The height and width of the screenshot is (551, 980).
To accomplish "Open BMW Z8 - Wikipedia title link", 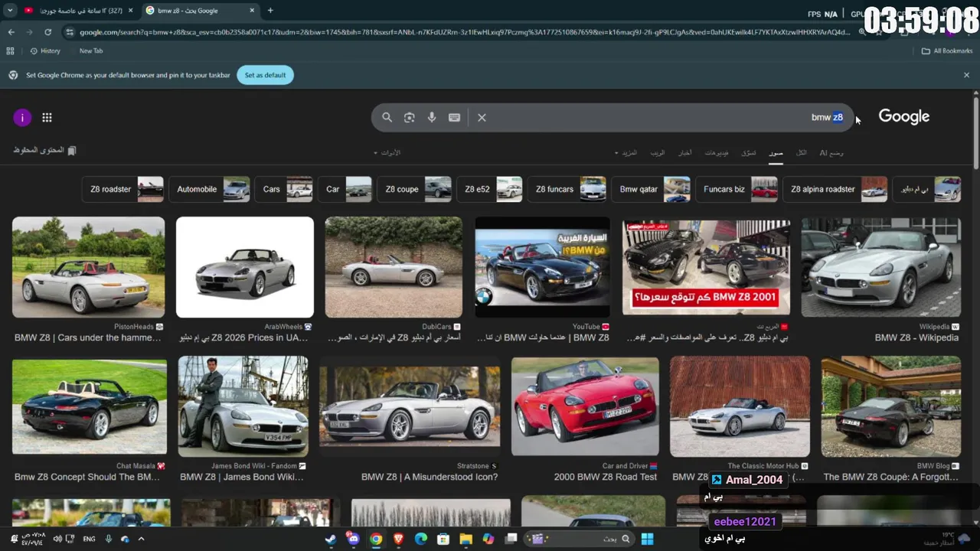I will tap(916, 337).
